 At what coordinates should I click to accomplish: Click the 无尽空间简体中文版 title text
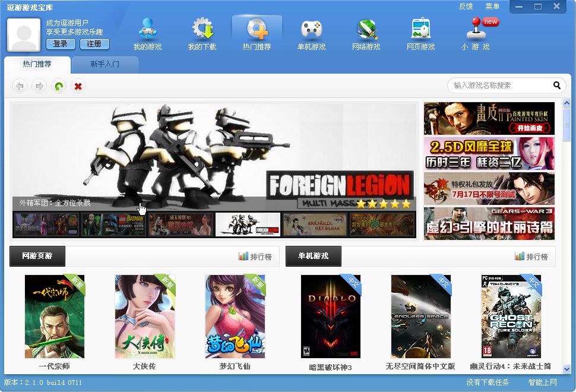[420, 366]
